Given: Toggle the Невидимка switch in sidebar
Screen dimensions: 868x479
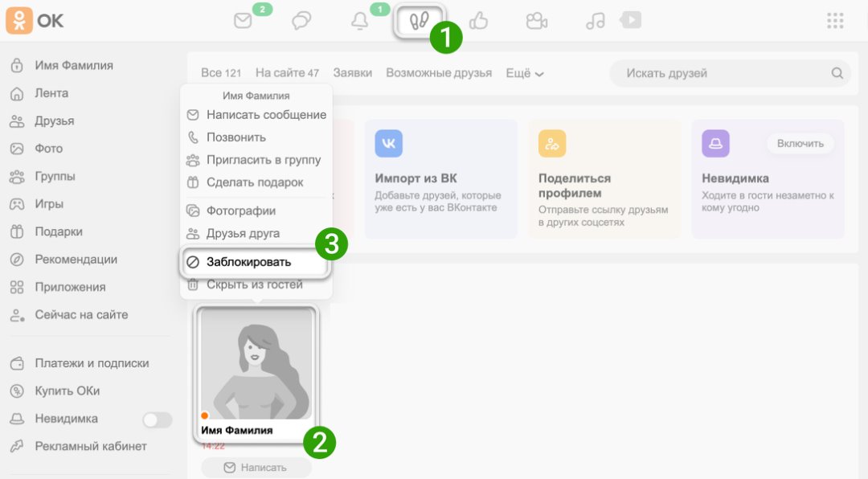Looking at the screenshot, I should [157, 420].
